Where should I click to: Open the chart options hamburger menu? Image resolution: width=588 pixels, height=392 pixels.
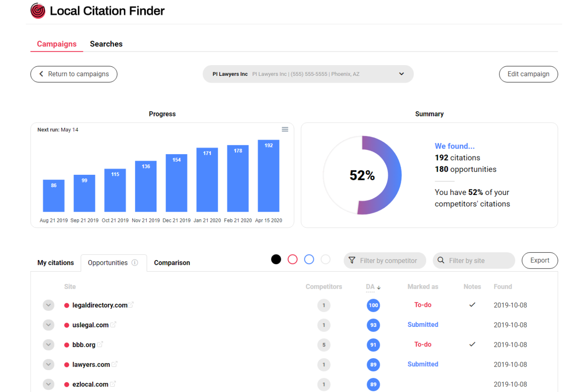point(285,129)
